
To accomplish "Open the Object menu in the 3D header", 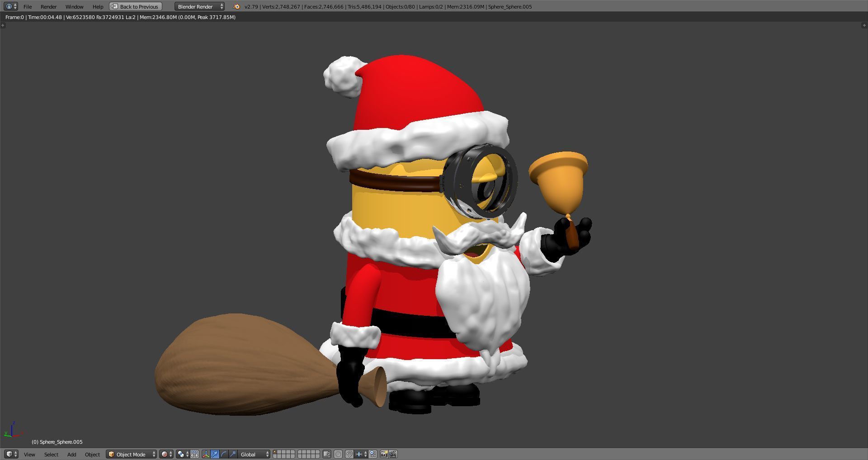I will point(92,455).
